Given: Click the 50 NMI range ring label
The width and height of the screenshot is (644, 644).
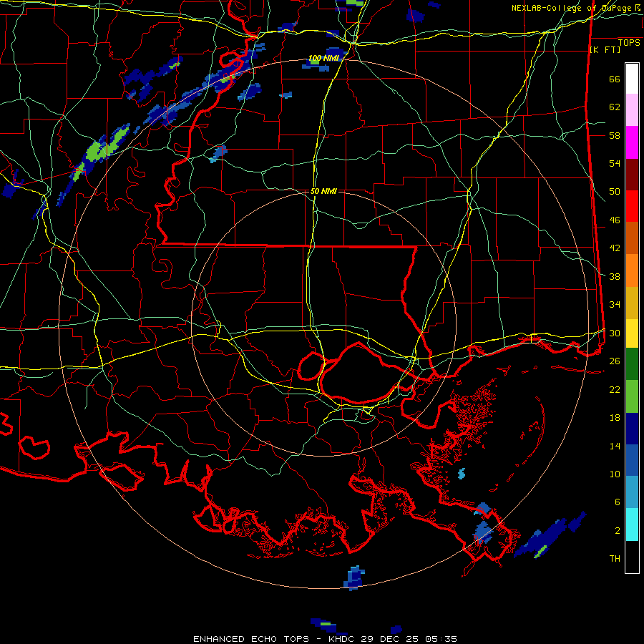Looking at the screenshot, I should tap(323, 191).
